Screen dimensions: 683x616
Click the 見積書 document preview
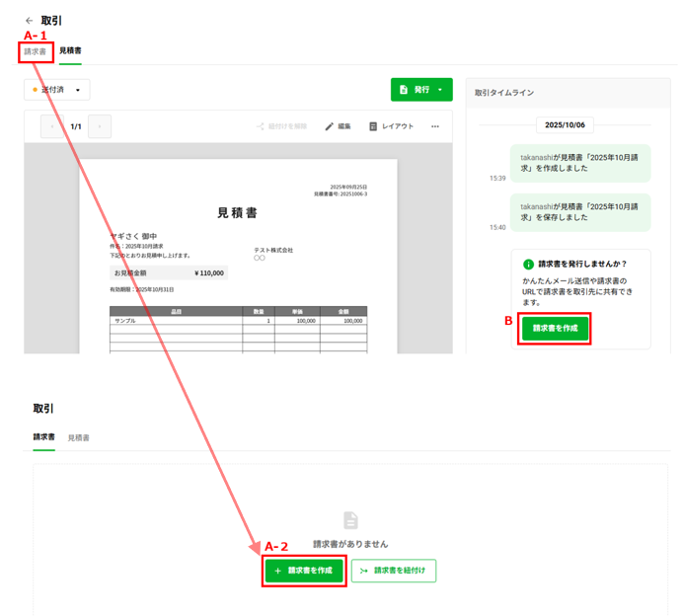(238, 256)
